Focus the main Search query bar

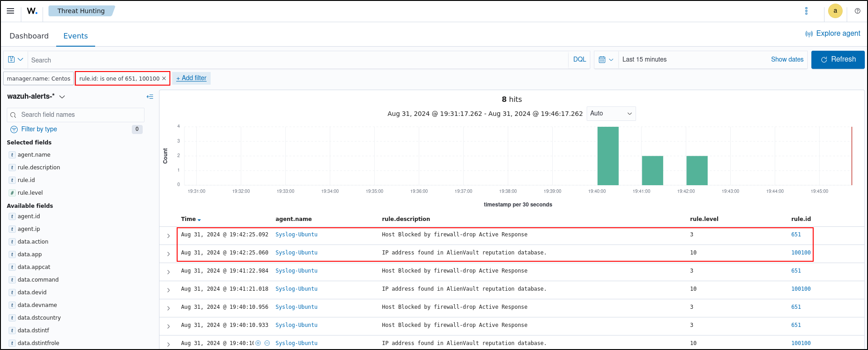(x=298, y=60)
